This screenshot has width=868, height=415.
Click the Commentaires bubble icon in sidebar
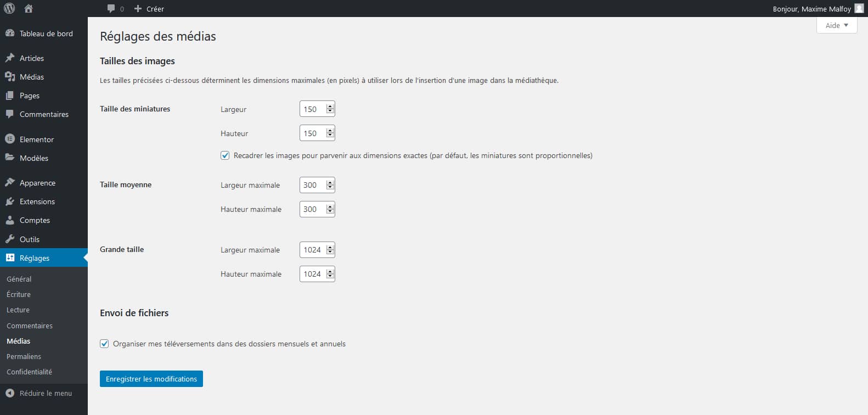(x=10, y=114)
